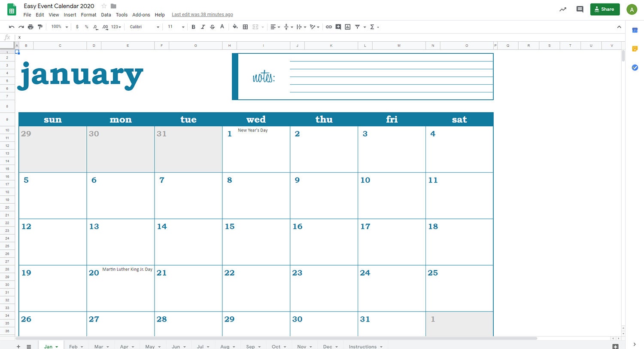Open text rotation dropdown
Image resolution: width=644 pixels, height=349 pixels.
click(x=315, y=27)
